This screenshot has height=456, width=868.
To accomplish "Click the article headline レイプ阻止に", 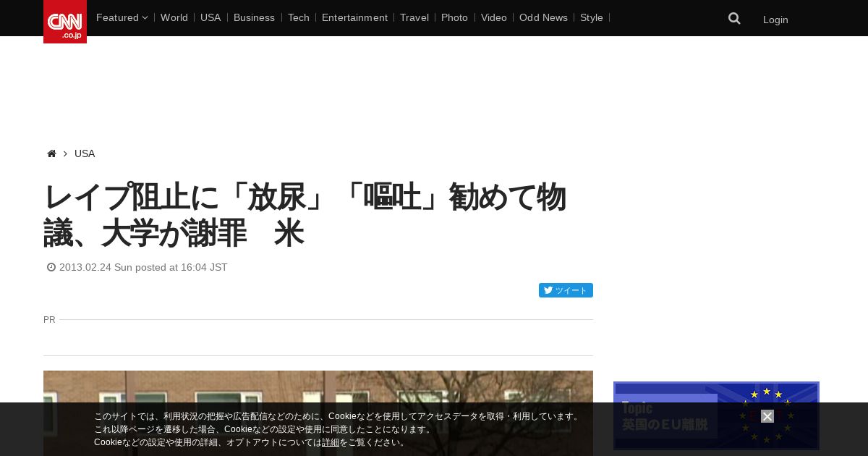I will [305, 215].
